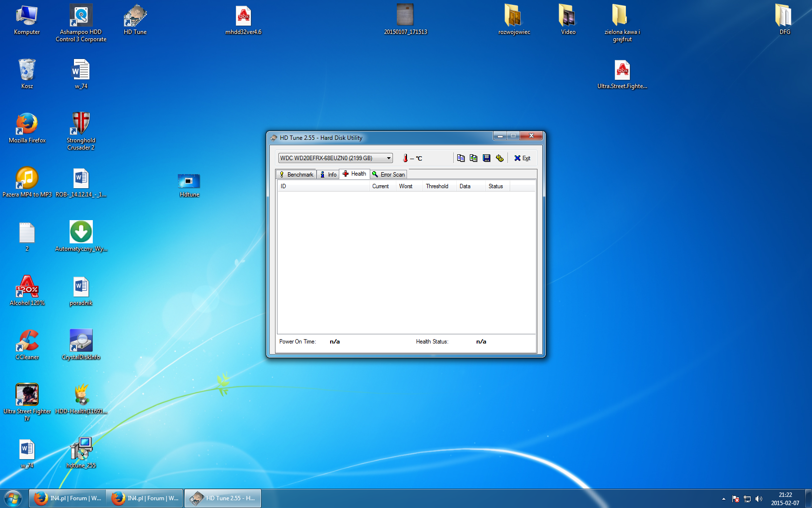Click the ID column header
The height and width of the screenshot is (508, 812).
point(323,186)
